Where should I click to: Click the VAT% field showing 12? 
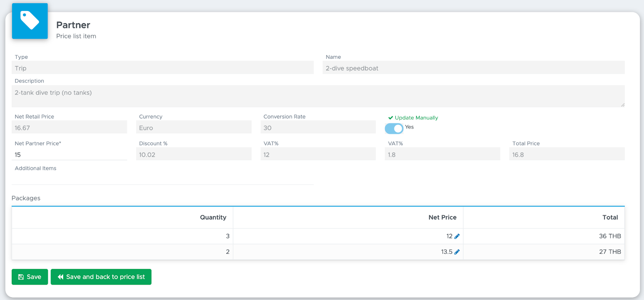pos(318,154)
